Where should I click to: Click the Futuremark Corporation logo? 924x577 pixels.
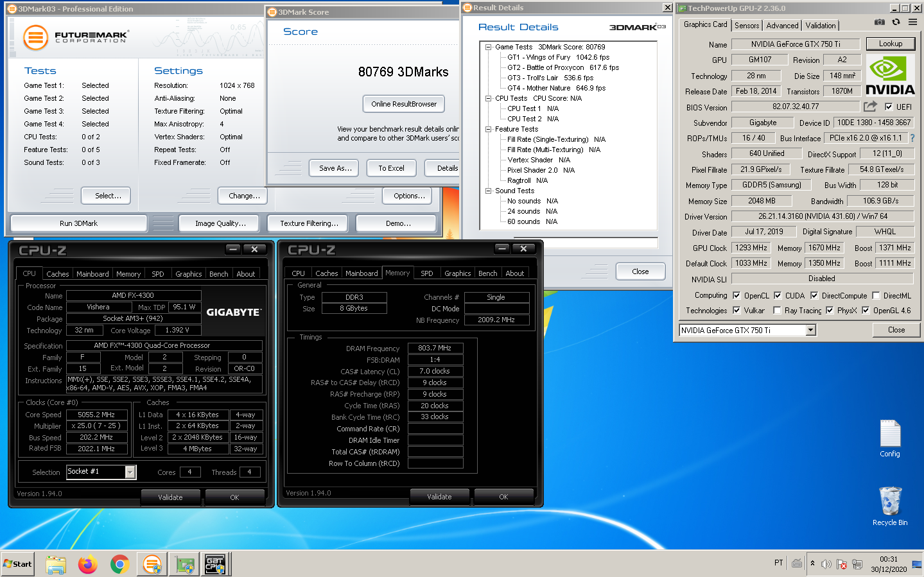pos(76,37)
